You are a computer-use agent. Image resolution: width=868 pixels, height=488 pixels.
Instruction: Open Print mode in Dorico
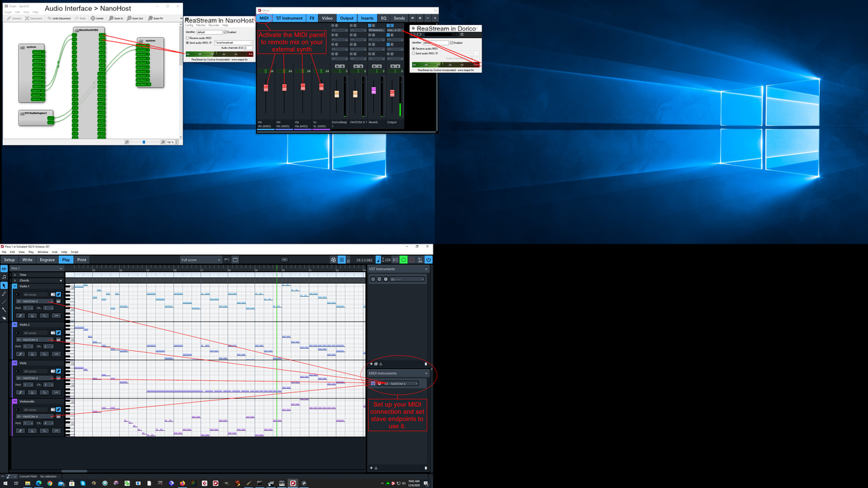point(81,260)
